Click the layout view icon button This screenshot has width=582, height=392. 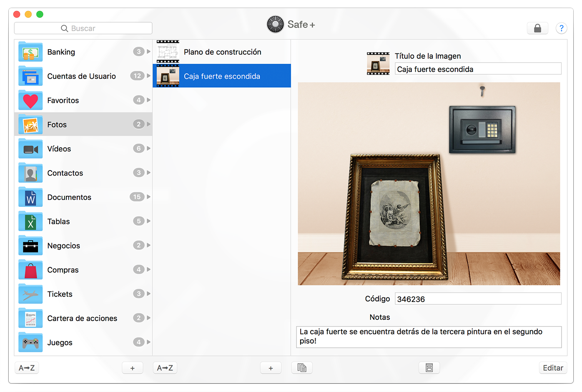429,368
